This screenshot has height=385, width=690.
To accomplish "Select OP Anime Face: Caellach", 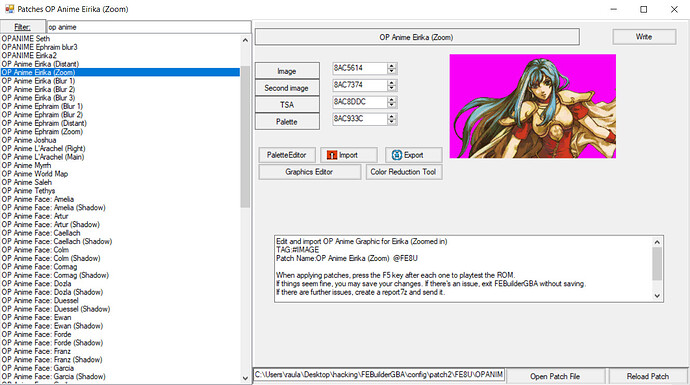I will click(x=120, y=233).
